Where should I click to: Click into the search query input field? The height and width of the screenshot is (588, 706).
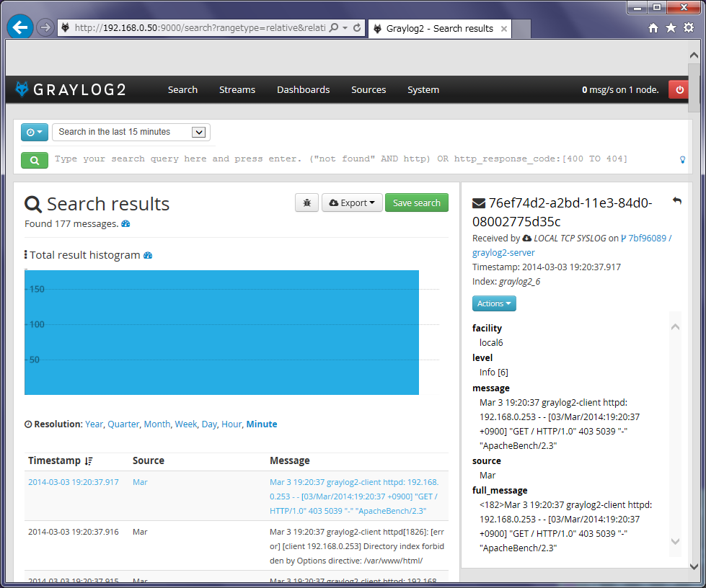coord(365,159)
